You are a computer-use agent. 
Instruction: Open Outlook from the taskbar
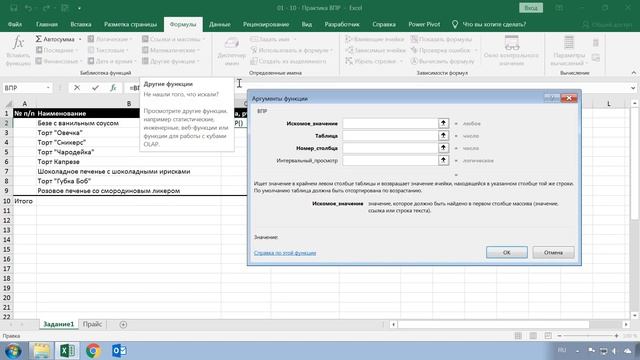(x=119, y=351)
